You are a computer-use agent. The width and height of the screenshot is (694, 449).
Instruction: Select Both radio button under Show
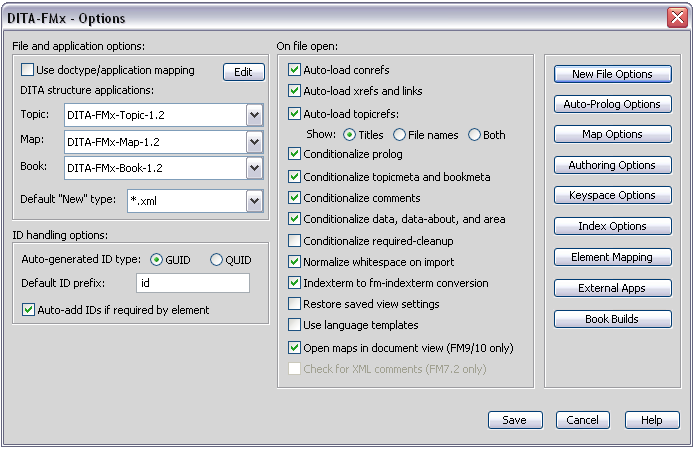tap(474, 135)
